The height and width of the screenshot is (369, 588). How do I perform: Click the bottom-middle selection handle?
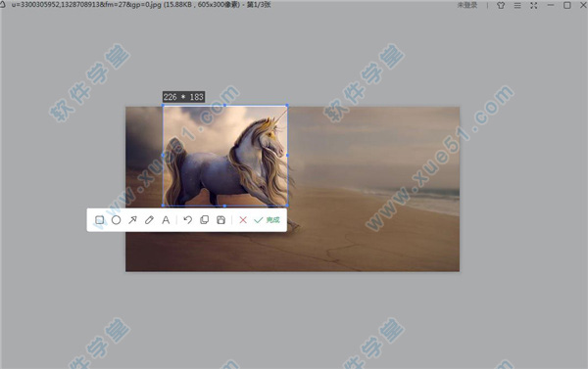(x=224, y=206)
